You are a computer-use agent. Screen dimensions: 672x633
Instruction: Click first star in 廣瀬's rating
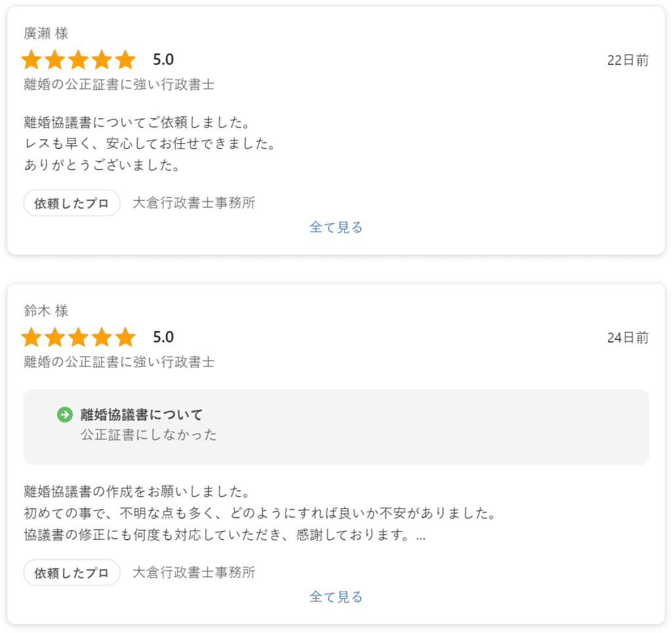[31, 60]
